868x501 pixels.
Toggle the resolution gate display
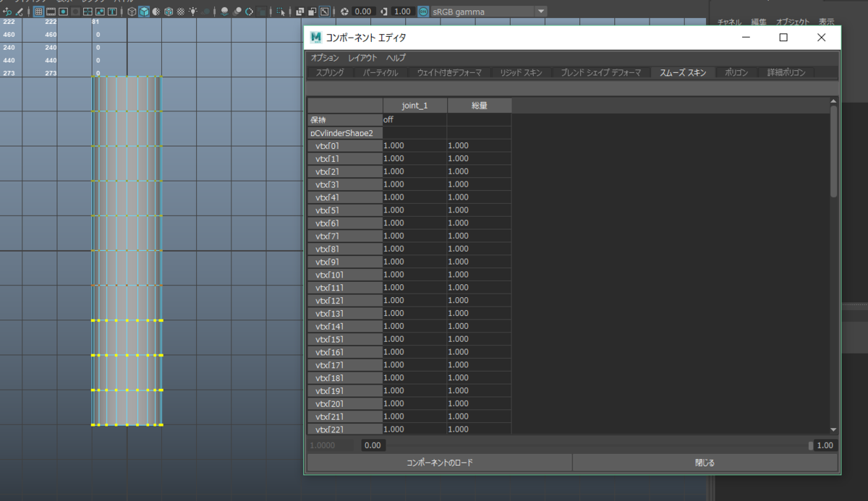(x=63, y=12)
